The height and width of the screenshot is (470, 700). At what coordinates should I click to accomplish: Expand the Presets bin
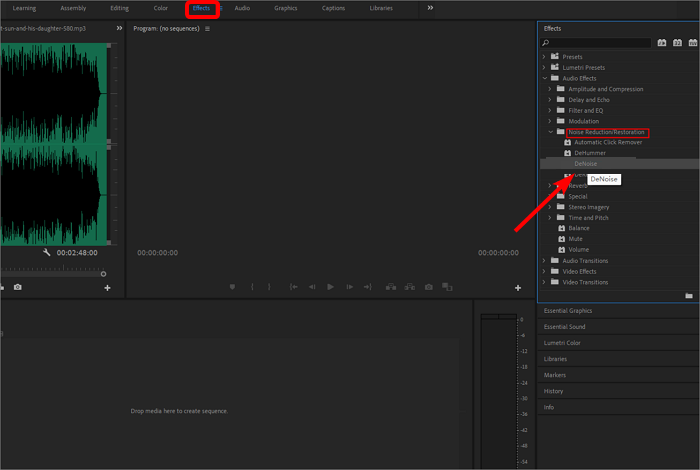tap(544, 57)
